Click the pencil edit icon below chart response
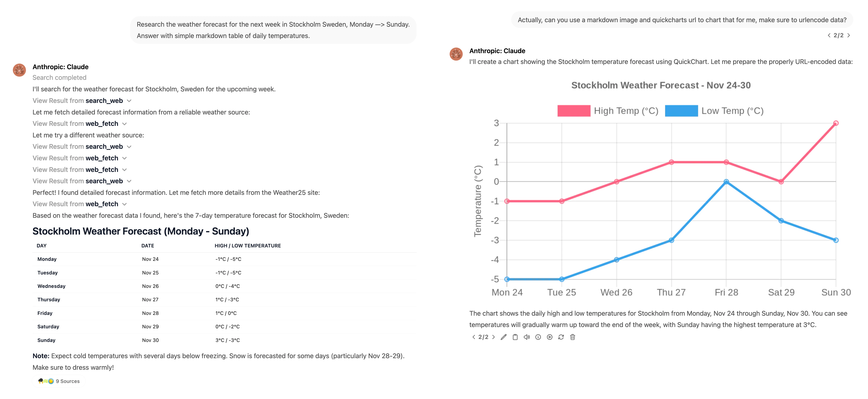Viewport: 868px width, 399px height. 503,337
